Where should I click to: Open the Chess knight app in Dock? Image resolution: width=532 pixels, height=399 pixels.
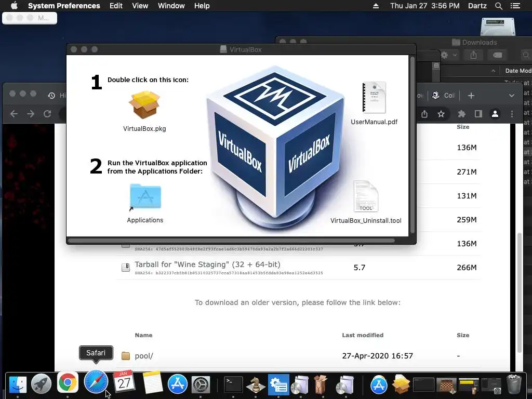pos(256,384)
